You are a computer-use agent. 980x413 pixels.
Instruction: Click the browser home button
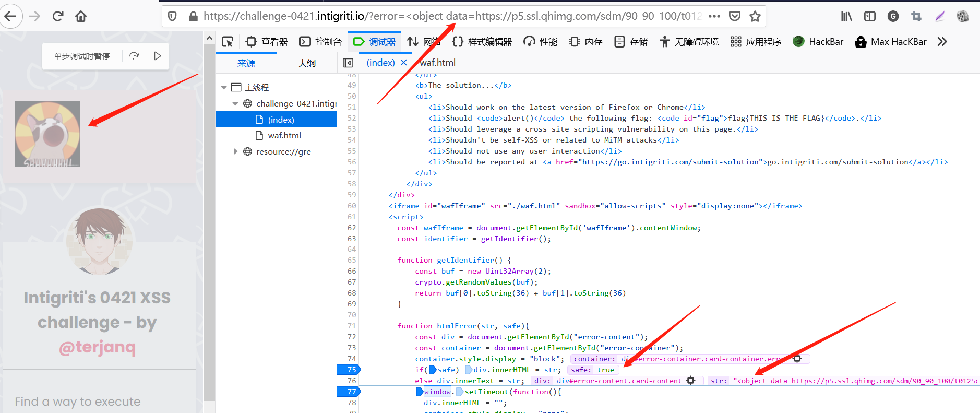tap(81, 16)
